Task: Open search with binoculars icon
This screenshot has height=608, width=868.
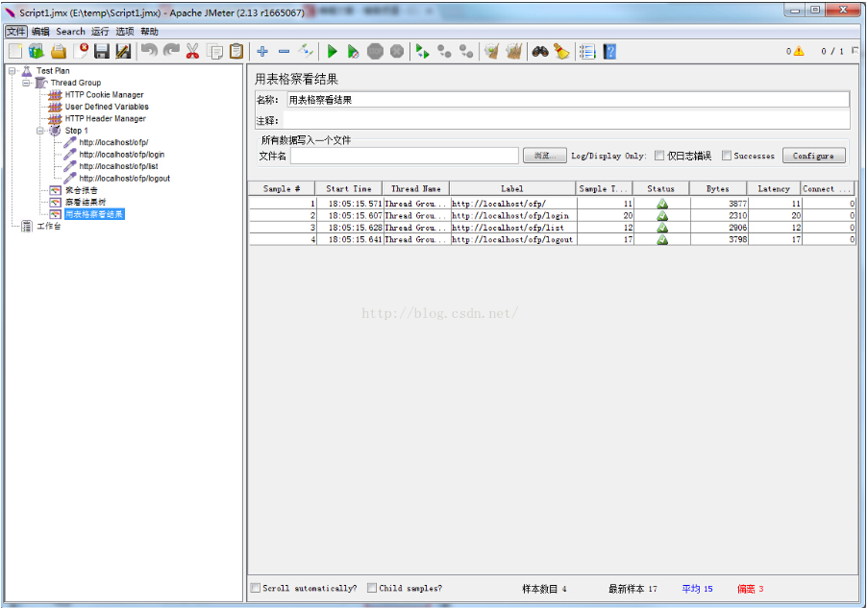Action: pyautogui.click(x=540, y=52)
